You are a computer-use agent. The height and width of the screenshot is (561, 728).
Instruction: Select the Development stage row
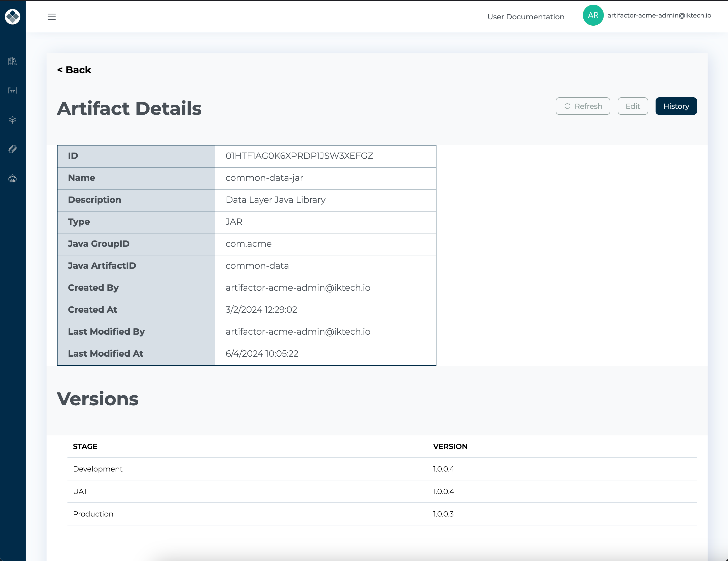(98, 469)
